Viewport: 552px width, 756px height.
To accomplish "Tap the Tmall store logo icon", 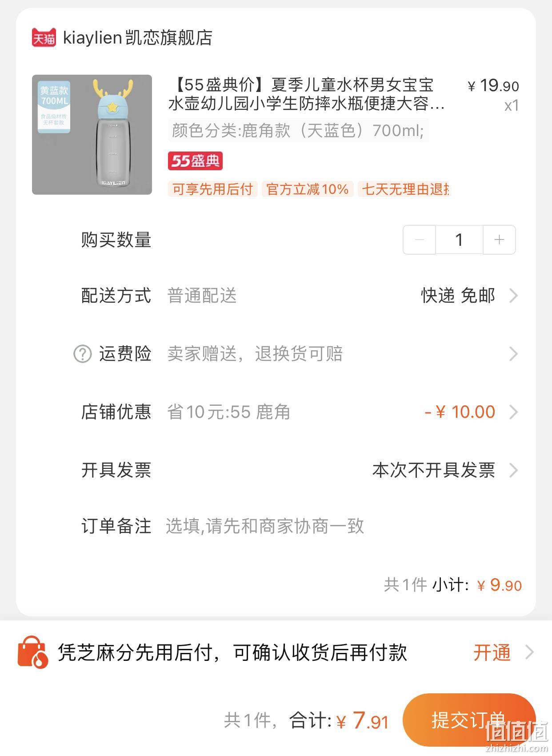I will click(x=44, y=38).
